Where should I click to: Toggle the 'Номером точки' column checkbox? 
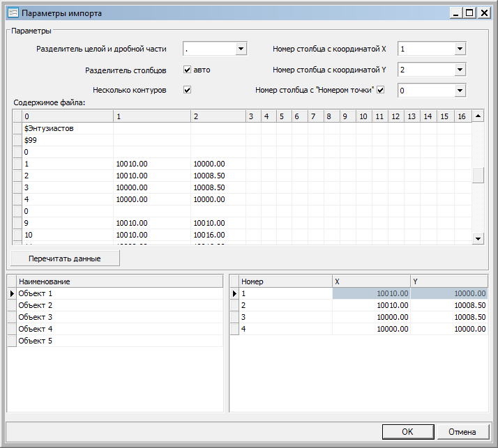coord(381,90)
